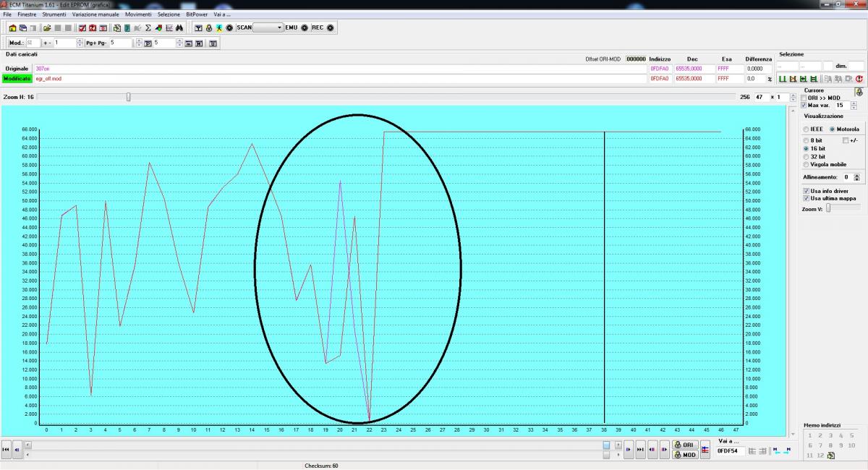Select Virgola mobile radio option

[x=806, y=164]
